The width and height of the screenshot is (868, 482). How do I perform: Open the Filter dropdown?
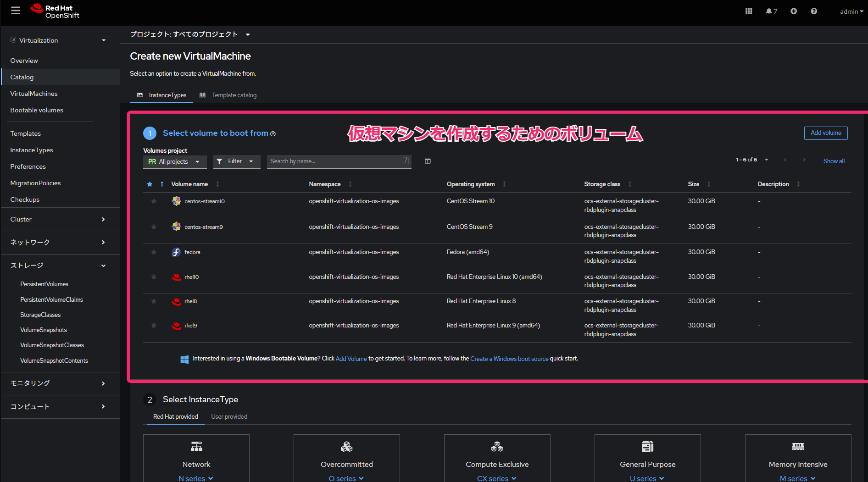237,161
